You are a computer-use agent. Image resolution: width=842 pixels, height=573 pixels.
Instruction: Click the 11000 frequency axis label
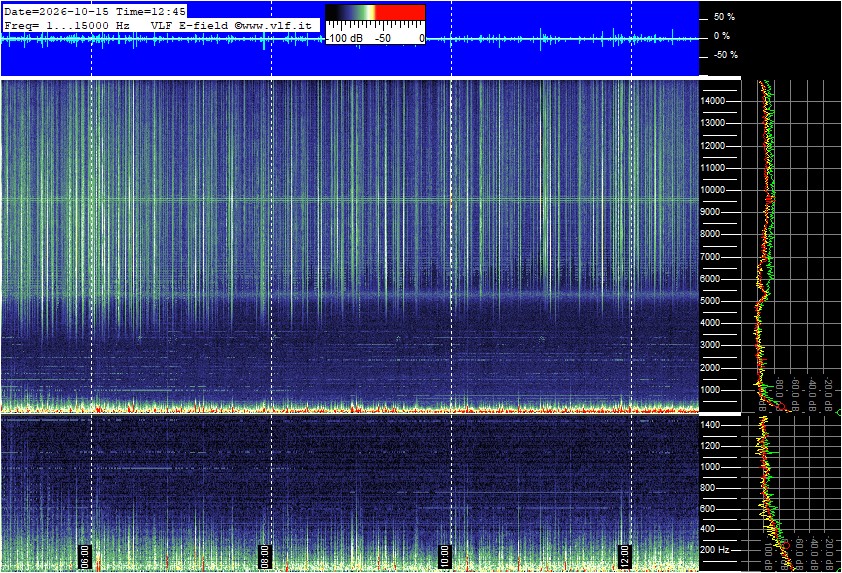pos(712,168)
